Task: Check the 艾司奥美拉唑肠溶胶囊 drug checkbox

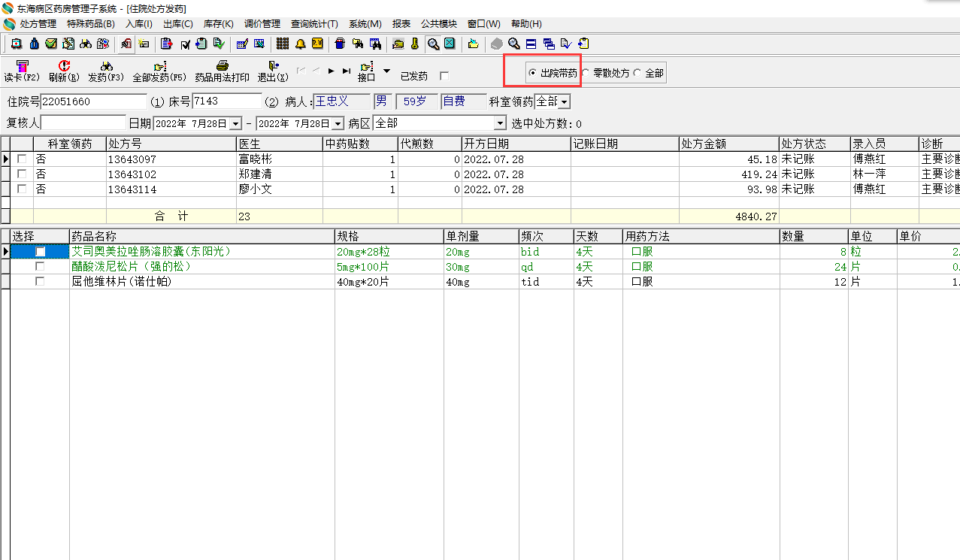Action: [40, 252]
